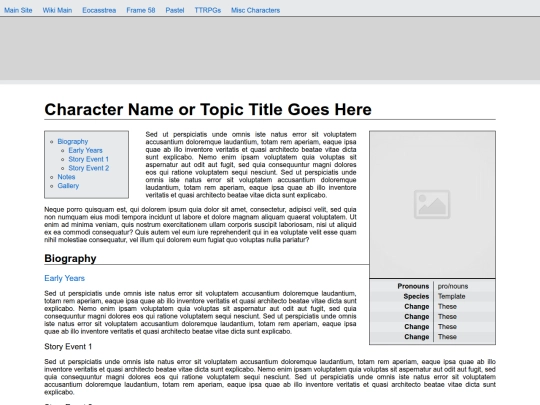Image resolution: width=540 pixels, height=405 pixels.
Task: Click the page title heading
Action: 208,110
